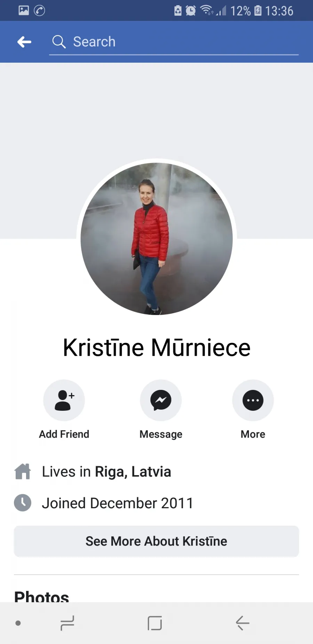Focus the Search input field
The height and width of the screenshot is (644, 313).
[x=174, y=42]
